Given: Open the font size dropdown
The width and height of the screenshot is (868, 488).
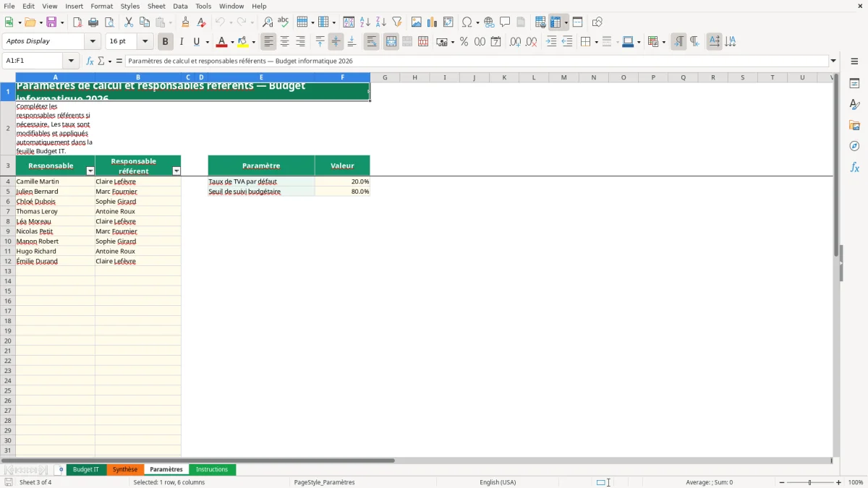Looking at the screenshot, I should point(145,42).
